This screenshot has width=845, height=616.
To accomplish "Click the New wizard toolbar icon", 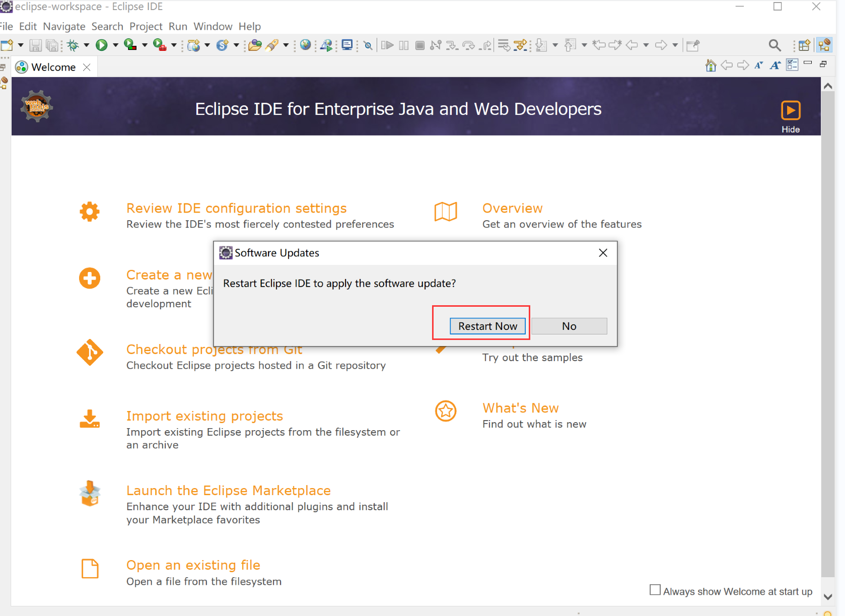I will click(x=7, y=45).
